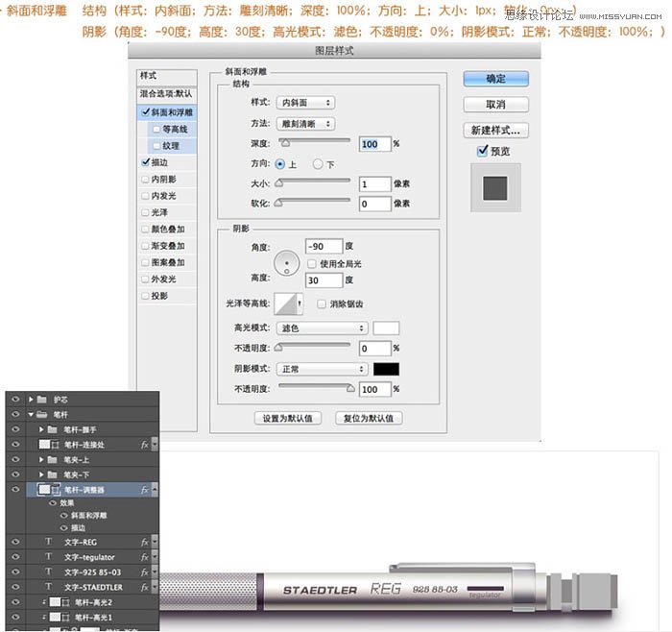Click the black shadow color swatch
This screenshot has width=672, height=632.
[x=386, y=369]
